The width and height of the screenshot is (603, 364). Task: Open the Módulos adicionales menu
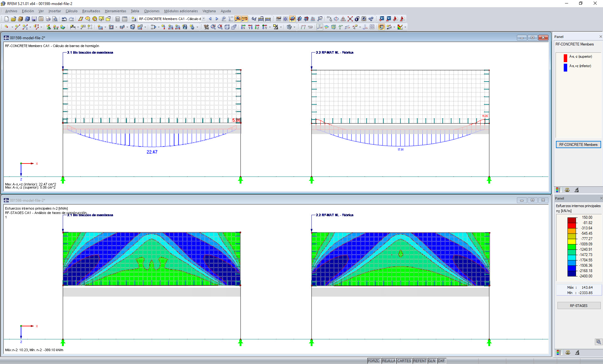pyautogui.click(x=181, y=11)
